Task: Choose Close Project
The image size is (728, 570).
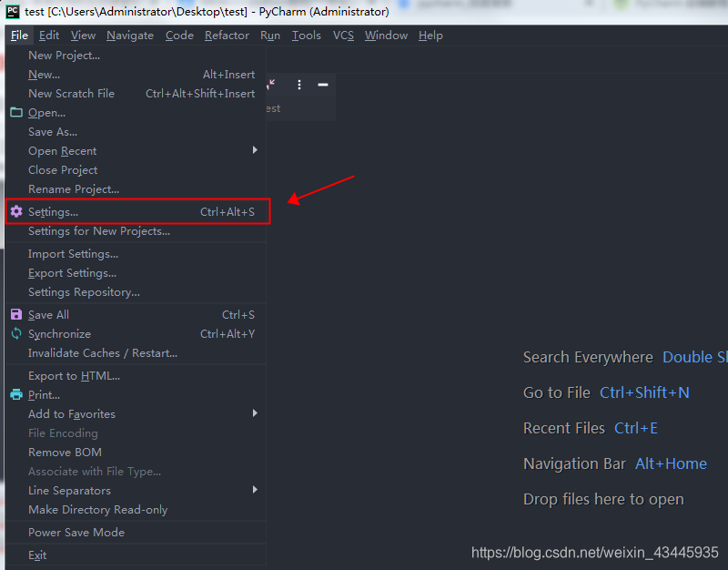Action: click(136, 170)
